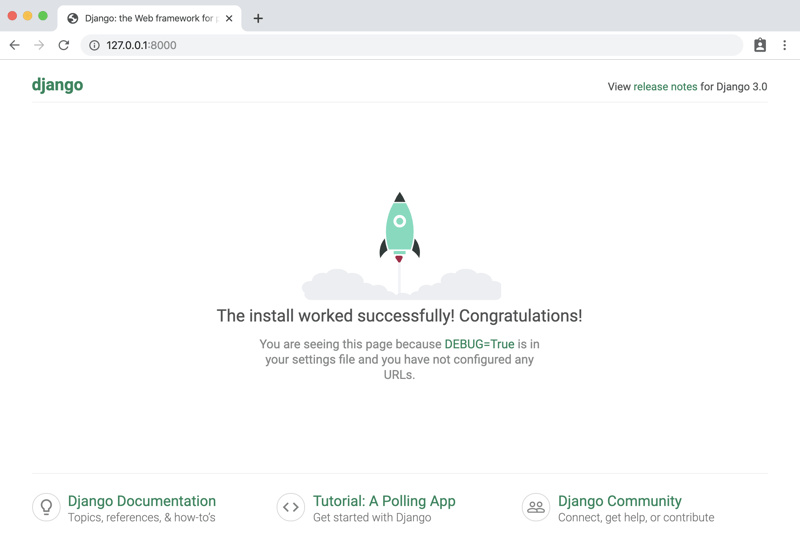Open a new tab with the plus button
The image size is (800, 542).
click(x=258, y=18)
